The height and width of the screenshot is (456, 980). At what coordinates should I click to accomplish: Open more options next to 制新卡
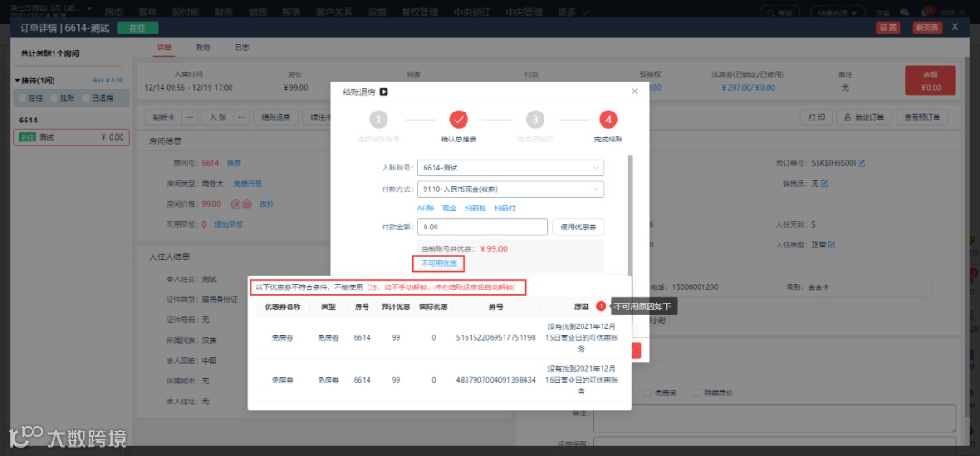click(x=191, y=117)
